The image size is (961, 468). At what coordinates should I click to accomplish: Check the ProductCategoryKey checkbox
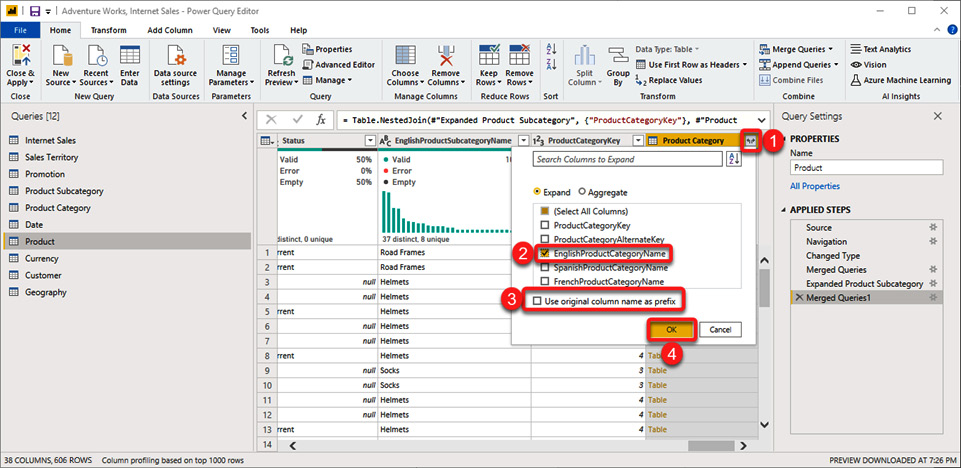[544, 225]
